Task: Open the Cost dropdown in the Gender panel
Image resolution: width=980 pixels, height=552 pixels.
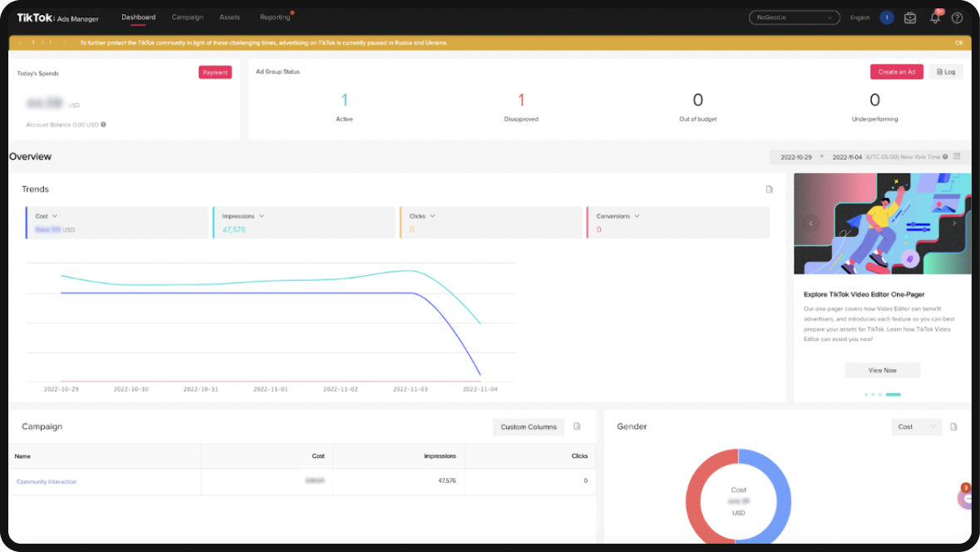Action: click(916, 426)
